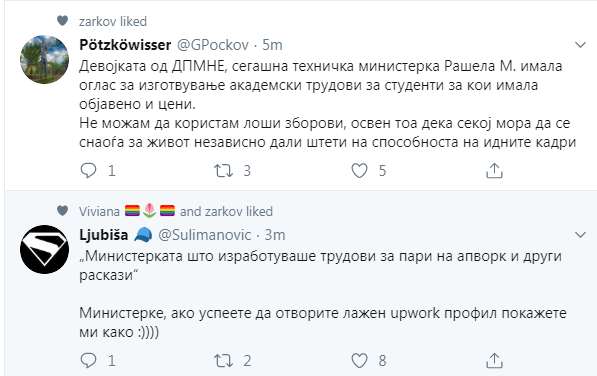Open zarkov liked label above the first tweet
This screenshot has width=597, height=376.
coord(113,21)
